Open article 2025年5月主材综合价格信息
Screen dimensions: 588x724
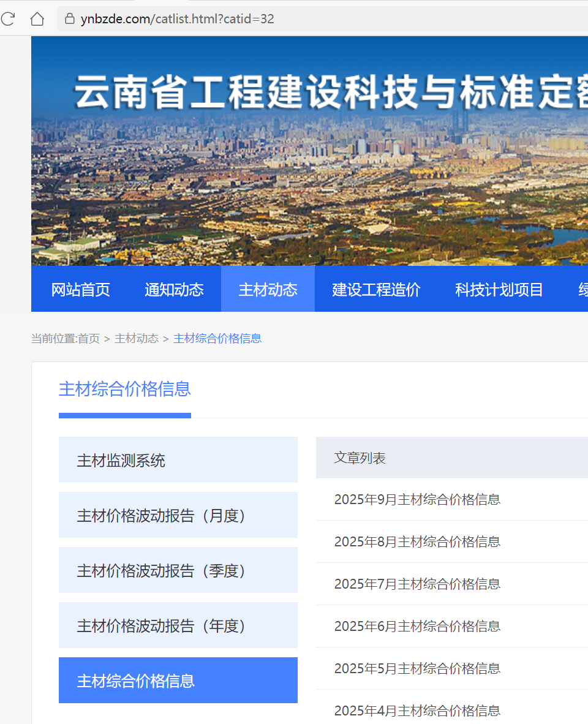pyautogui.click(x=417, y=669)
